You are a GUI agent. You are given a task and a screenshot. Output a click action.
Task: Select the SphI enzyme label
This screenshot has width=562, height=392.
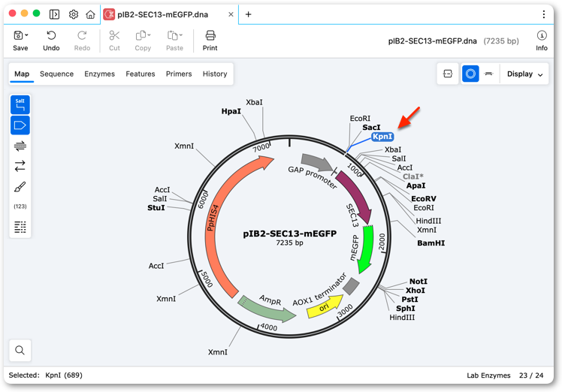406,308
